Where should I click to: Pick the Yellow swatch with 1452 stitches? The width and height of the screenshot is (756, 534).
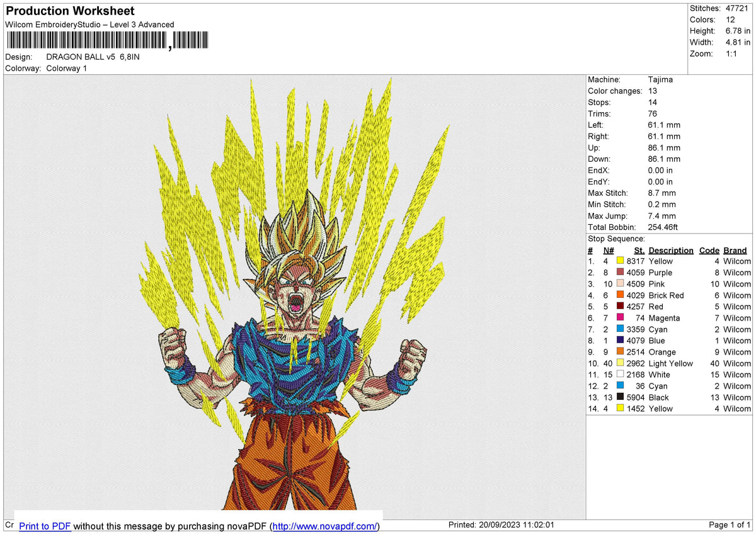coord(621,409)
